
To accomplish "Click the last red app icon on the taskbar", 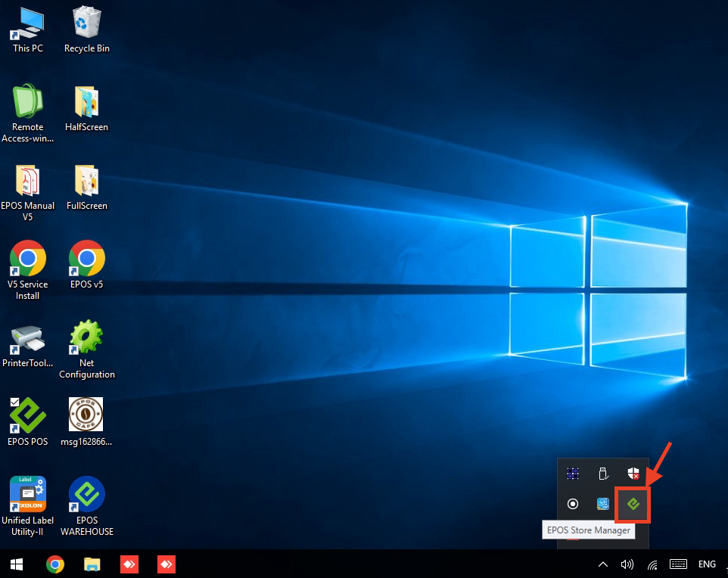I will point(166,564).
